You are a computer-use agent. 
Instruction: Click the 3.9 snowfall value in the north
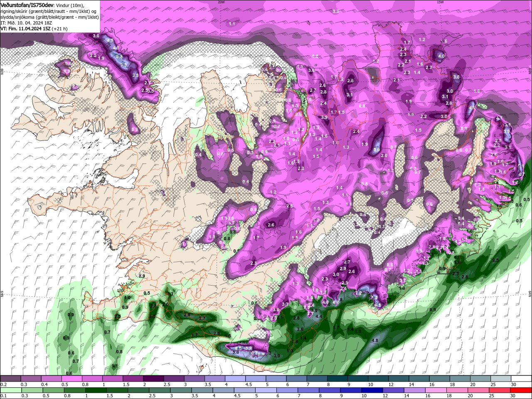[324, 118]
